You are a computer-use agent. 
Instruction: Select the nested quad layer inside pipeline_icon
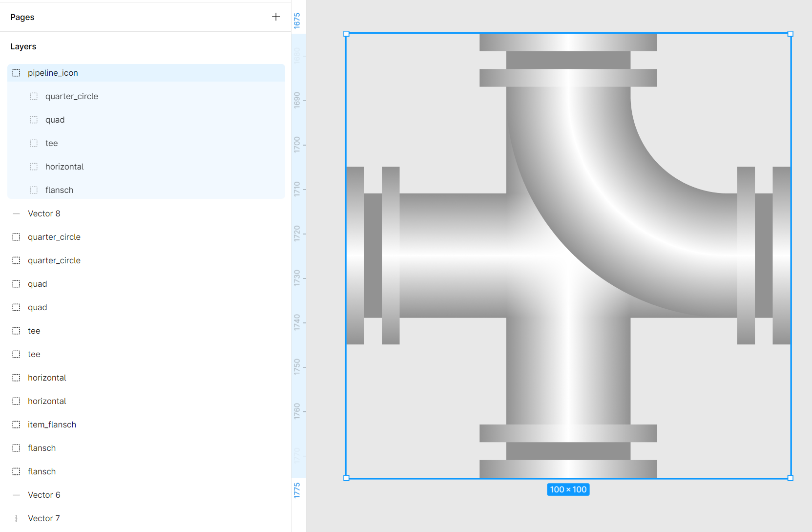click(x=55, y=120)
